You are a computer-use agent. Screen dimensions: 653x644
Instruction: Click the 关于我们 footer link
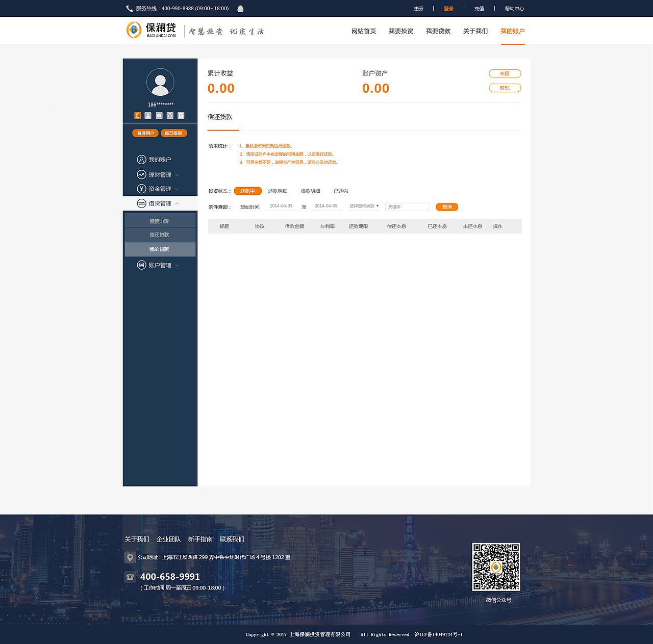click(x=137, y=539)
